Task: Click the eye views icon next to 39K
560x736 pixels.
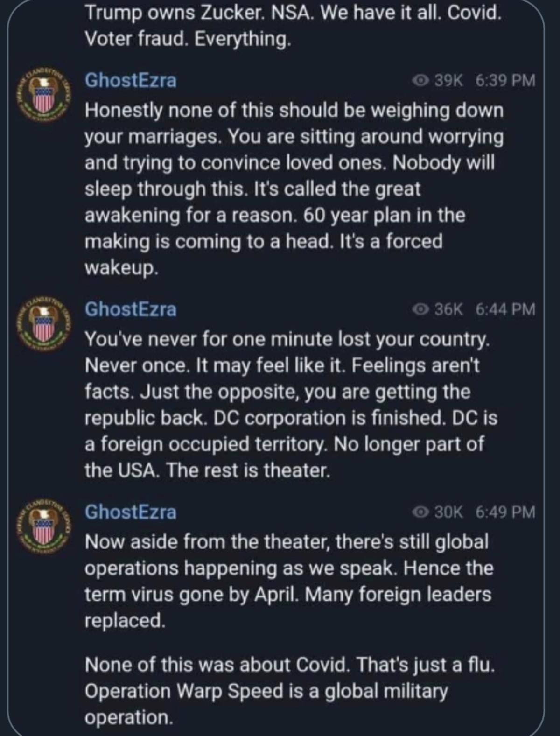Action: pyautogui.click(x=421, y=80)
